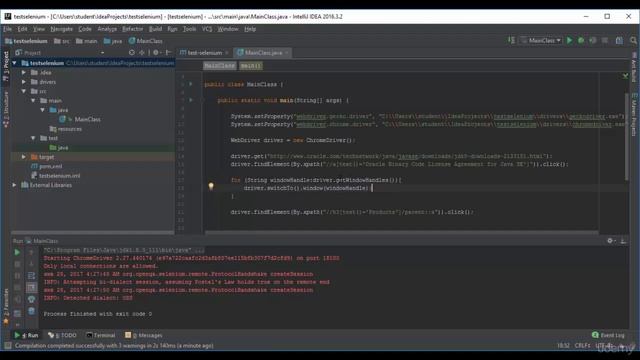Open the TODO tool window

[x=62, y=335]
